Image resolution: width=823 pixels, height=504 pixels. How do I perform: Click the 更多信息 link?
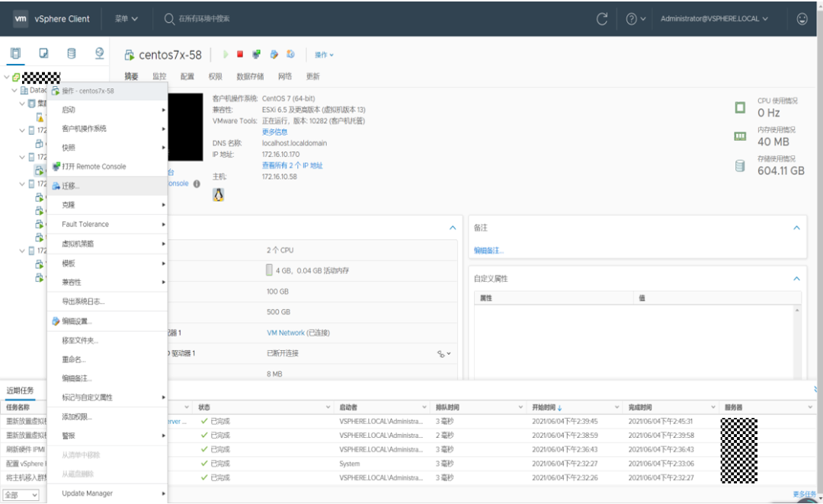click(x=274, y=132)
